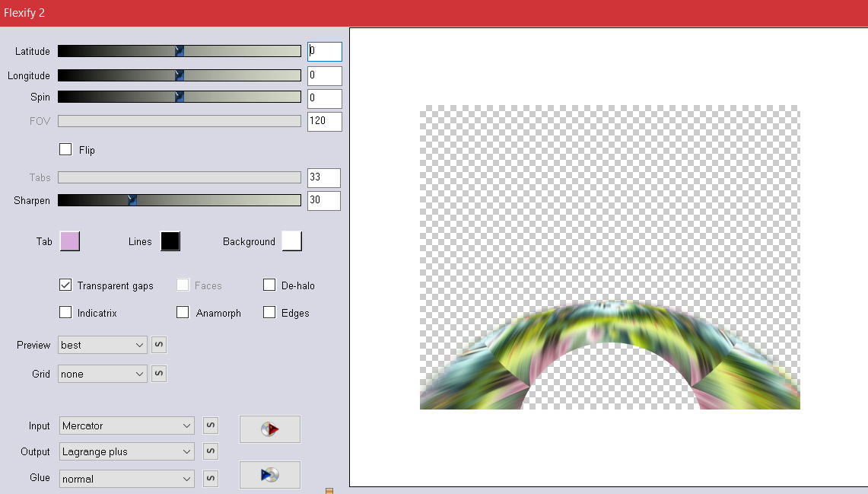Expand the Glue mode dropdown
This screenshot has height=494, width=868.
coord(127,478)
